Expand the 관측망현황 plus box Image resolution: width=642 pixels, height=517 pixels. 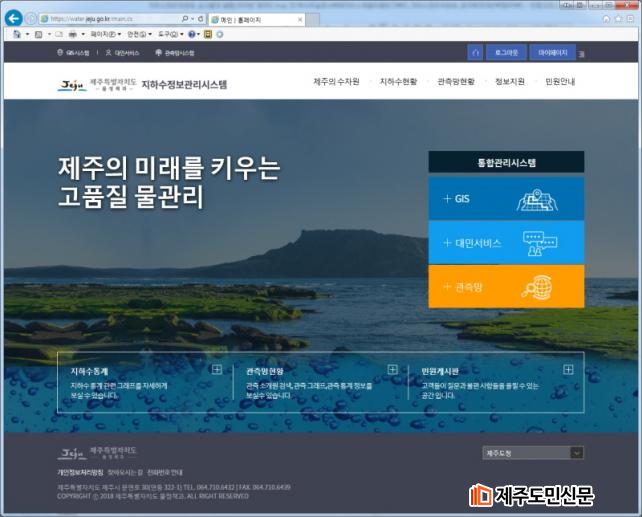tap(393, 369)
